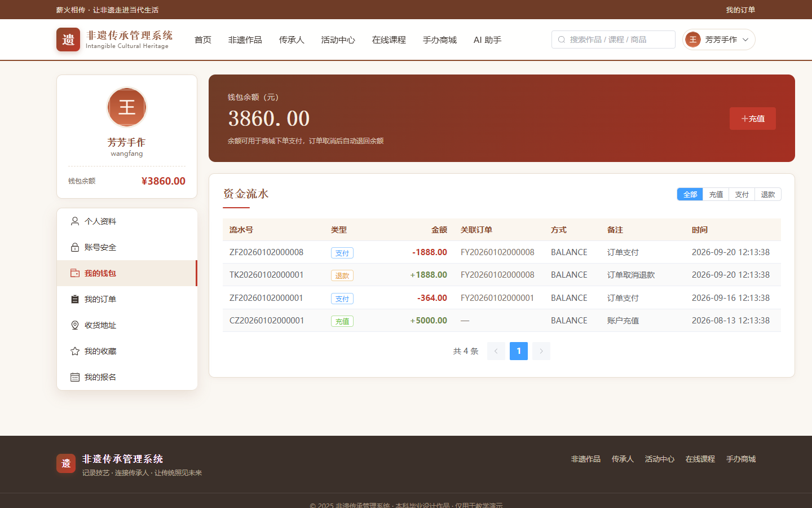The height and width of the screenshot is (508, 812).
Task: Click the 我的报名 calendar icon
Action: 75,377
